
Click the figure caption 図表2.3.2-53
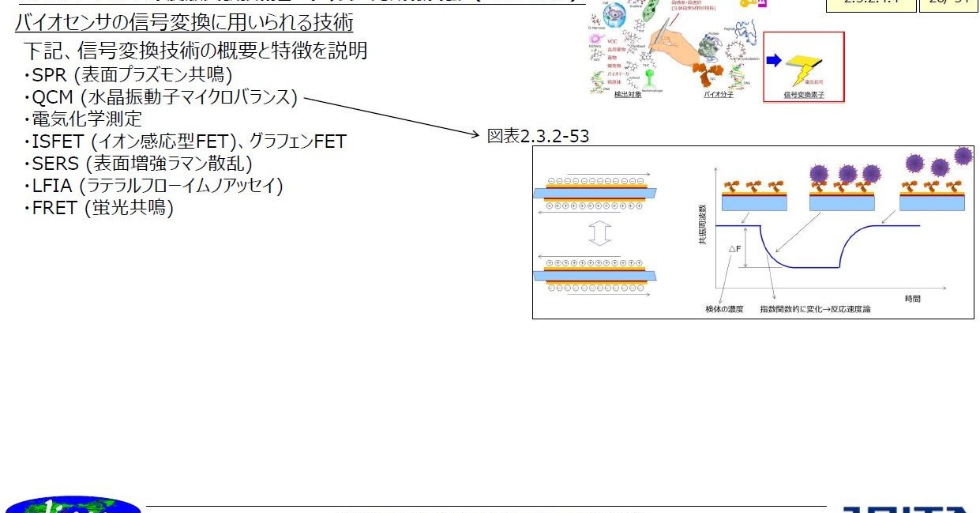(538, 136)
